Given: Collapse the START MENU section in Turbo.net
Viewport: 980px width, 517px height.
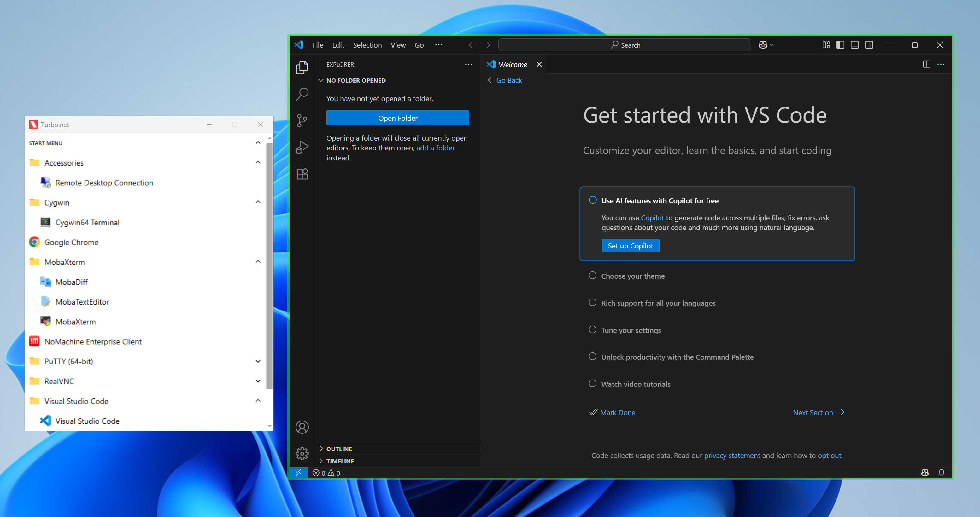Looking at the screenshot, I should click(258, 142).
